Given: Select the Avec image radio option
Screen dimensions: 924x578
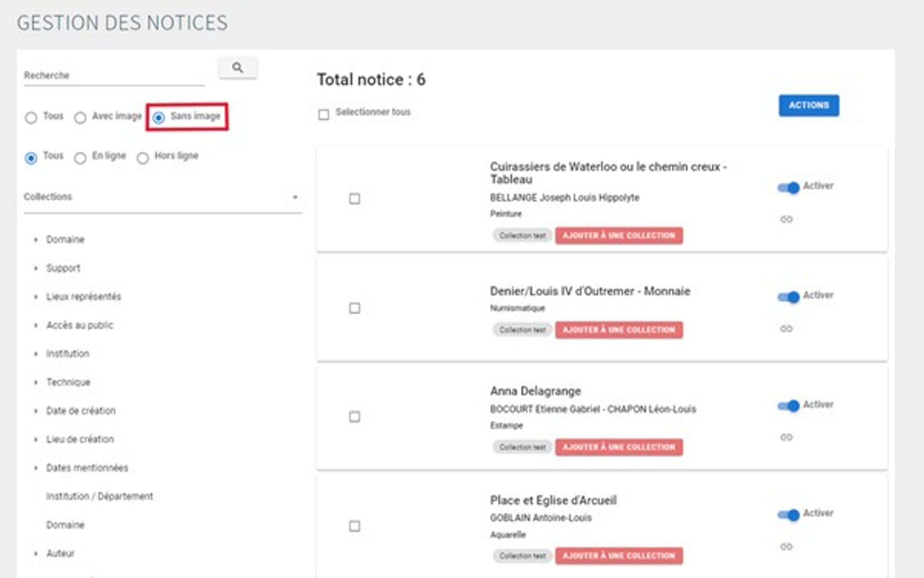Looking at the screenshot, I should point(80,118).
